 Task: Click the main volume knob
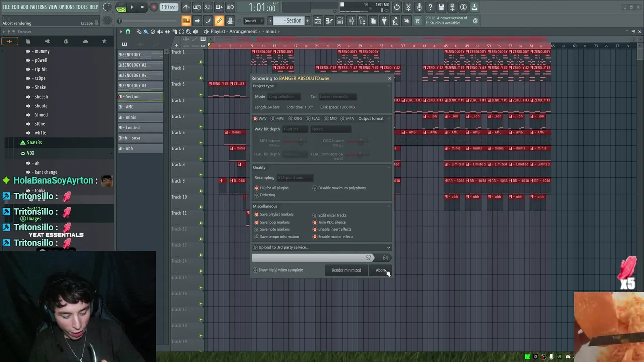[x=107, y=7]
